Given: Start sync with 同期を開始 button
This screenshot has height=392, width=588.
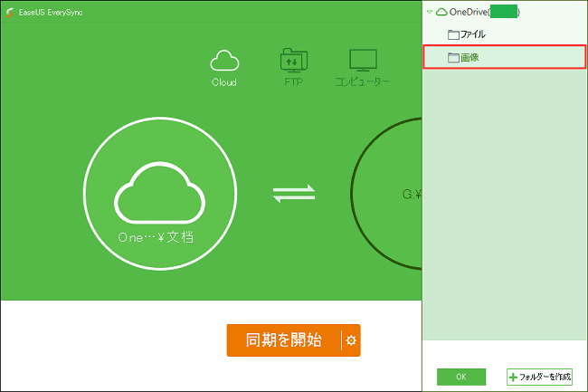Looking at the screenshot, I should (x=283, y=340).
